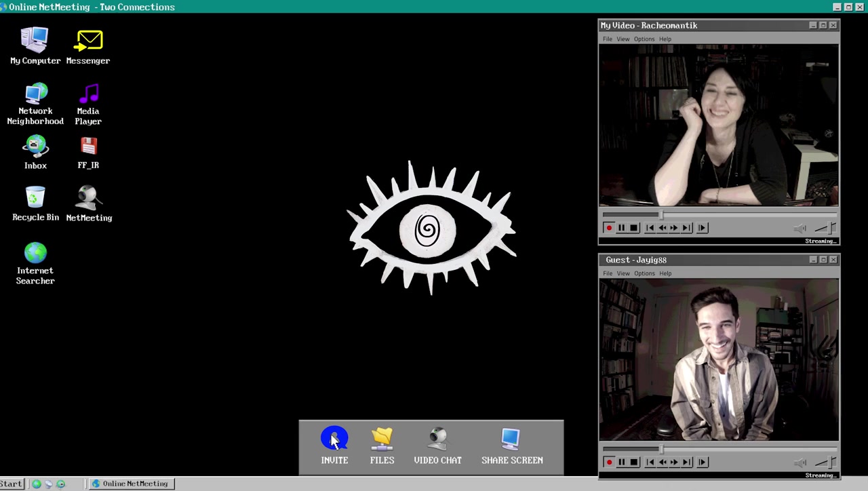
Task: Mute audio in the My Video window
Action: click(800, 229)
